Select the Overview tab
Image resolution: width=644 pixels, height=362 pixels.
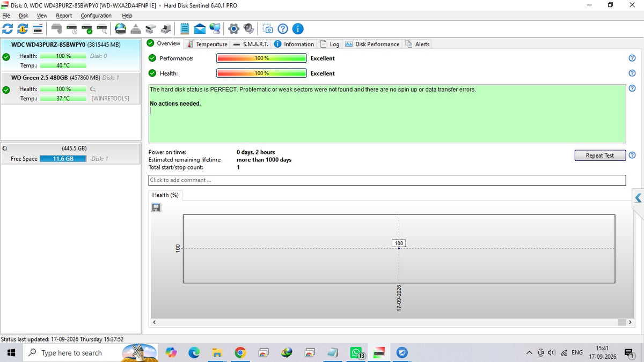(164, 43)
